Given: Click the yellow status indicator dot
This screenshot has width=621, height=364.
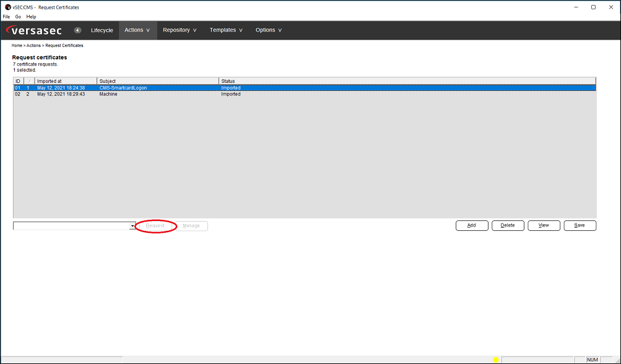Looking at the screenshot, I should tap(495, 360).
